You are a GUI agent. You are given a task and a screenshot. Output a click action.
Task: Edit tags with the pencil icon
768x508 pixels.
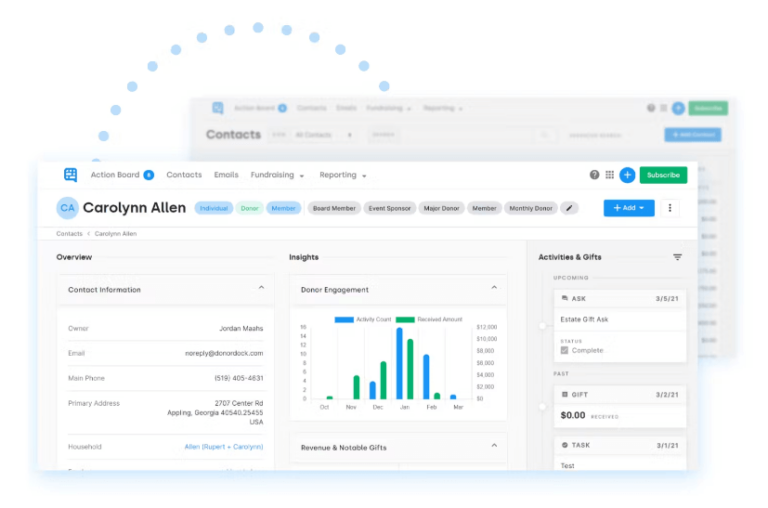point(569,208)
